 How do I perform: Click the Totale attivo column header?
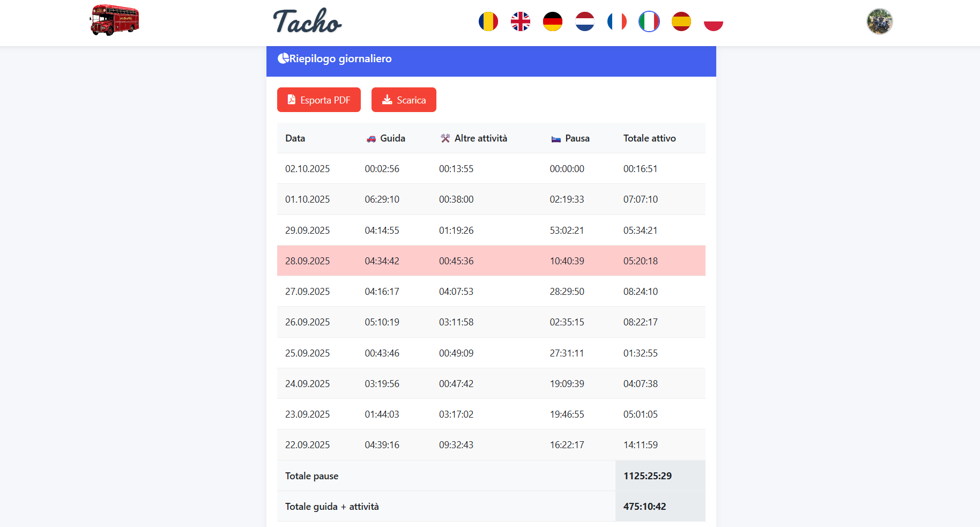(x=649, y=138)
